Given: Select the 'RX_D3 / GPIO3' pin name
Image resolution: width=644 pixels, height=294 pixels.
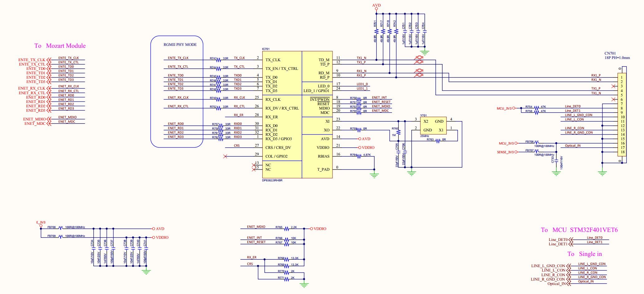Looking at the screenshot, I should 278,139.
